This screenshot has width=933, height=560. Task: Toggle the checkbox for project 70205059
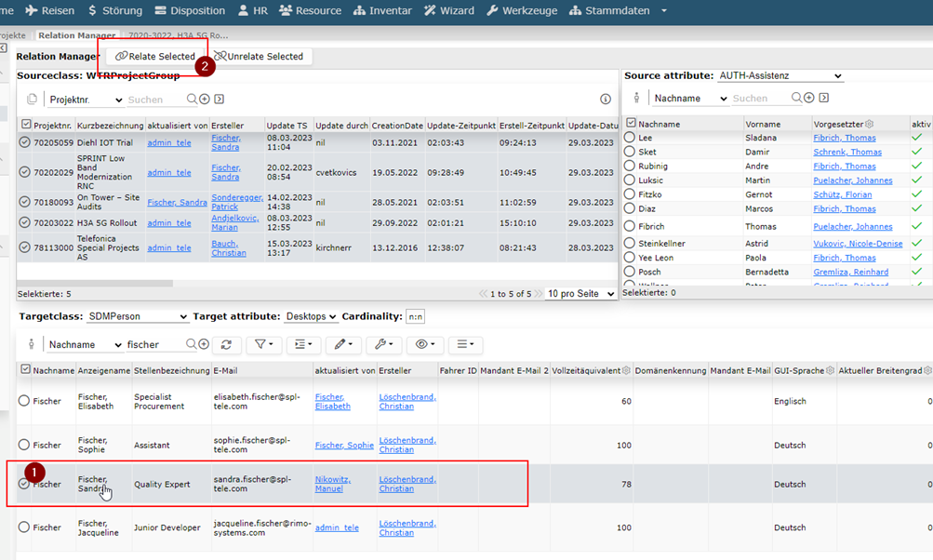tap(24, 142)
